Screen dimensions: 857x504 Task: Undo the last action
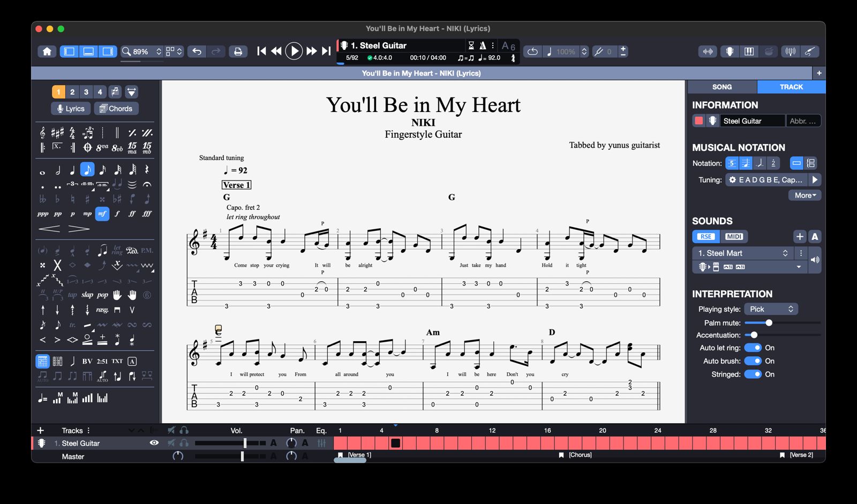coord(197,51)
